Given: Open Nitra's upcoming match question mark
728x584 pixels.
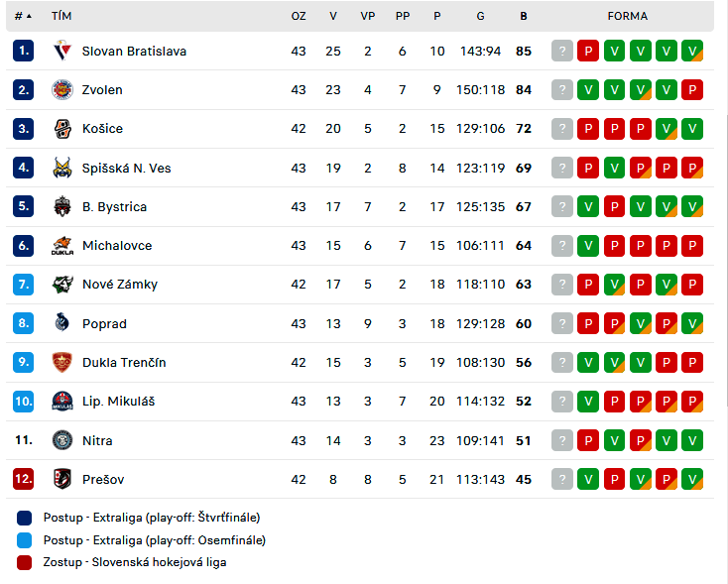Looking at the screenshot, I should coord(561,440).
